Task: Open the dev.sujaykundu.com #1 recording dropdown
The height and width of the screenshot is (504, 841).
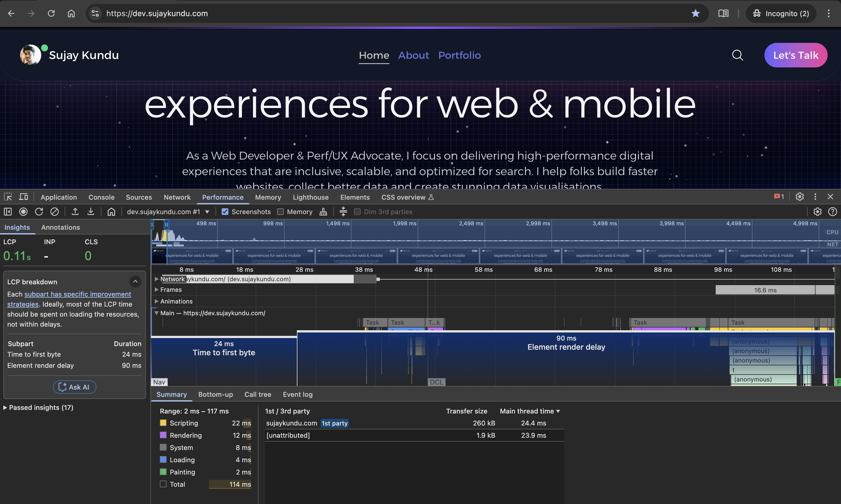Action: click(x=168, y=212)
